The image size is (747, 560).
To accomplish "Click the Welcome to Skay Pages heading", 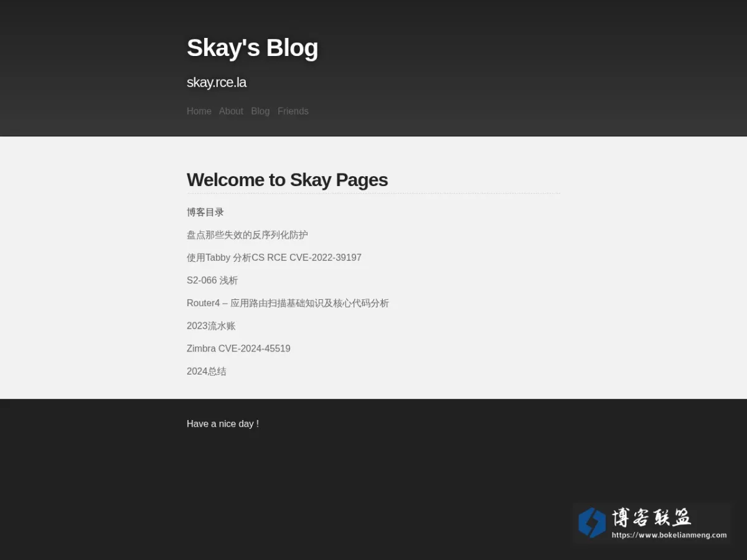I will point(287,180).
